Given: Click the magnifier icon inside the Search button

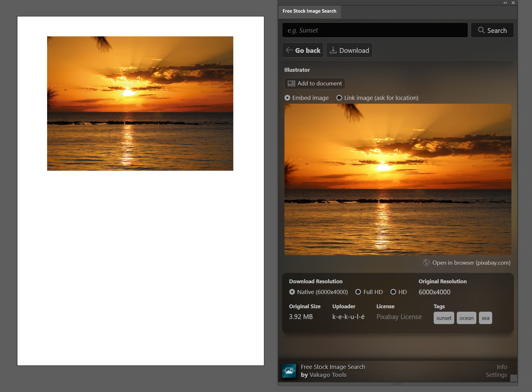Looking at the screenshot, I should (481, 30).
